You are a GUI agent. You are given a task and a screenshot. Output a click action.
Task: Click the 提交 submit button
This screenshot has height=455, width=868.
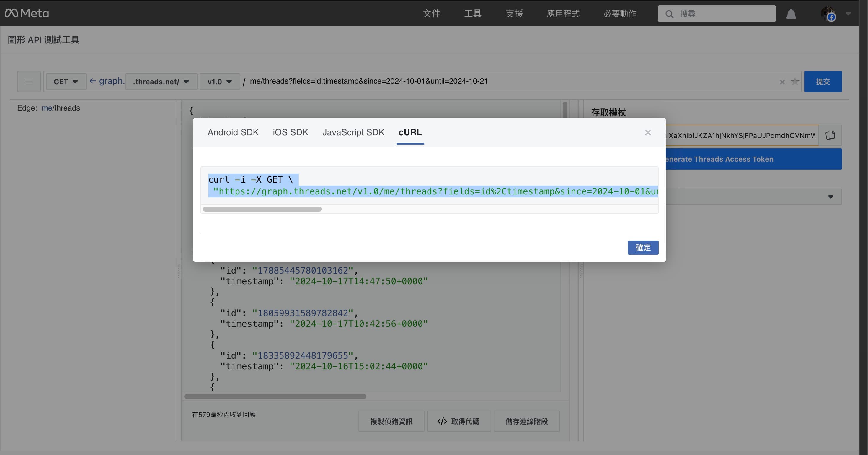pyautogui.click(x=823, y=81)
